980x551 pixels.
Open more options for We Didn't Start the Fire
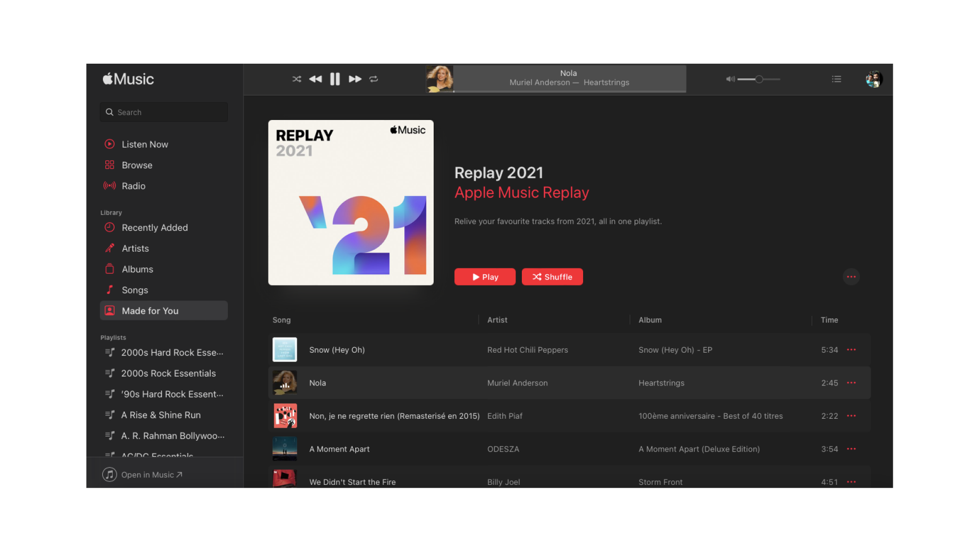(852, 482)
